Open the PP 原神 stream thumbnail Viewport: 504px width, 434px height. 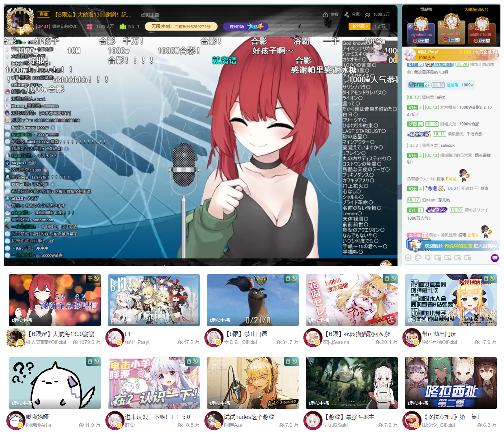(x=154, y=300)
